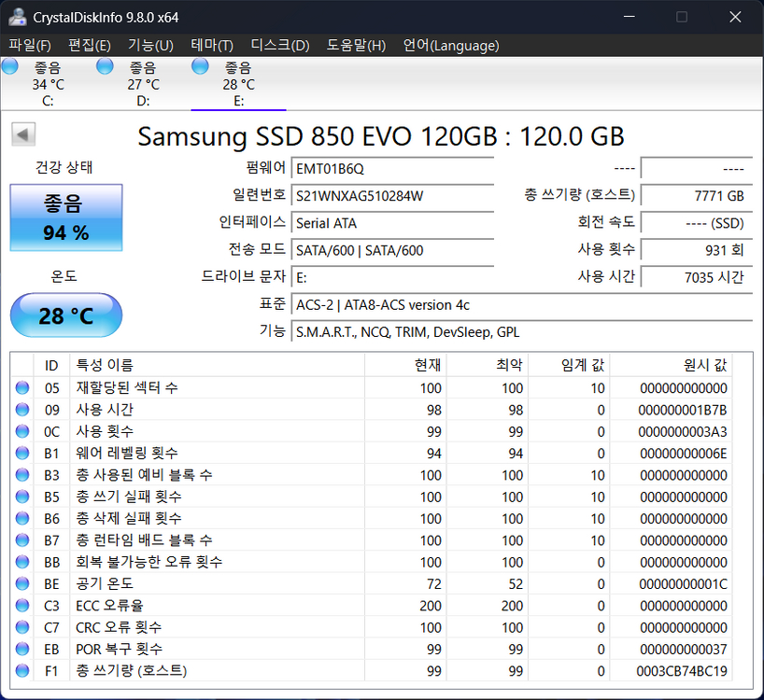Click the 원시 값 column header

click(x=671, y=365)
